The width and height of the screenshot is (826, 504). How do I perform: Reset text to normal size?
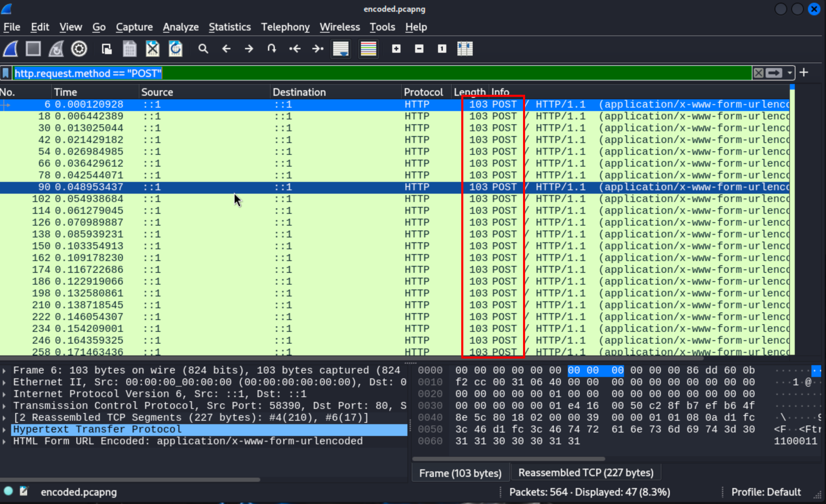tap(442, 49)
